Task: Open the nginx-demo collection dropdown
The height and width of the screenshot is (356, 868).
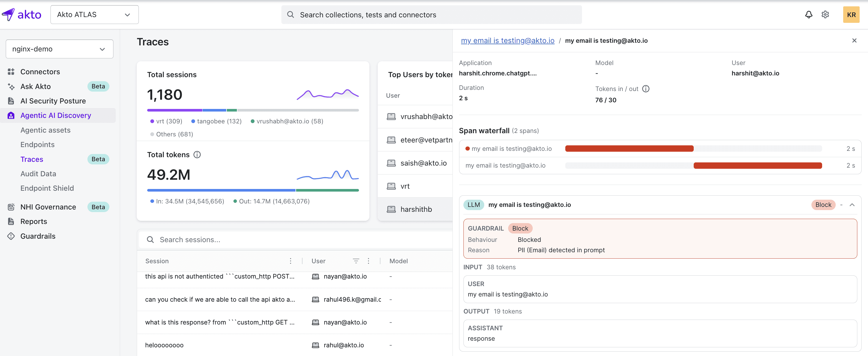Action: [59, 49]
